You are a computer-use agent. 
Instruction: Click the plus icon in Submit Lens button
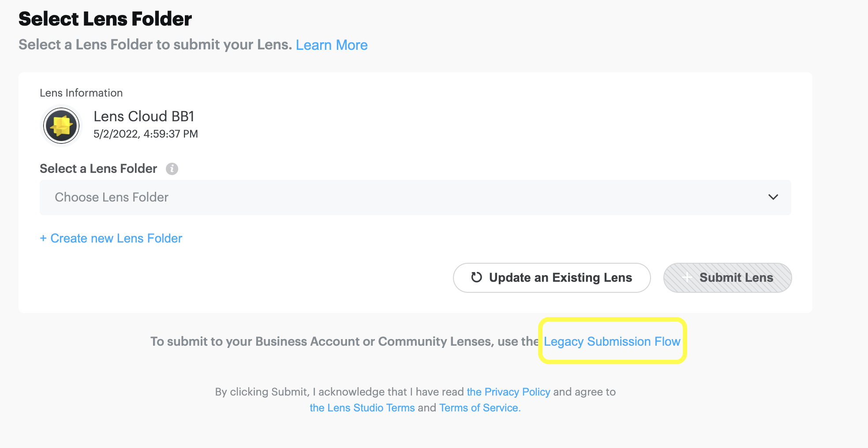[686, 277]
